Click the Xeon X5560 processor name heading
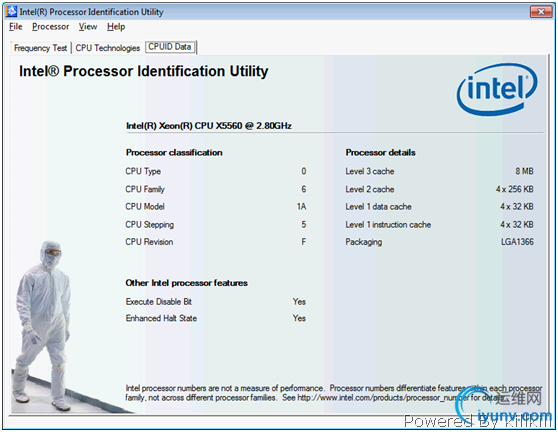 [x=209, y=126]
